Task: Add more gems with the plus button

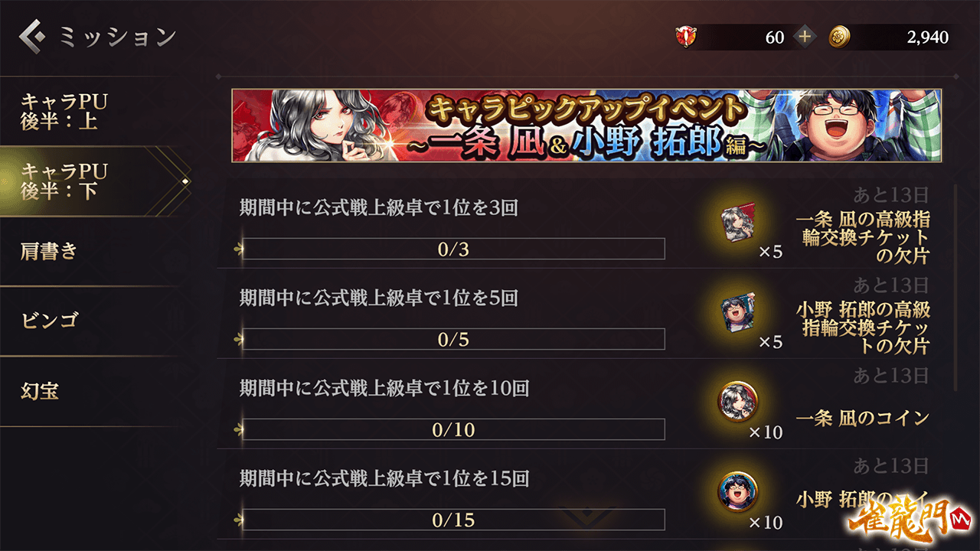Action: (x=805, y=37)
